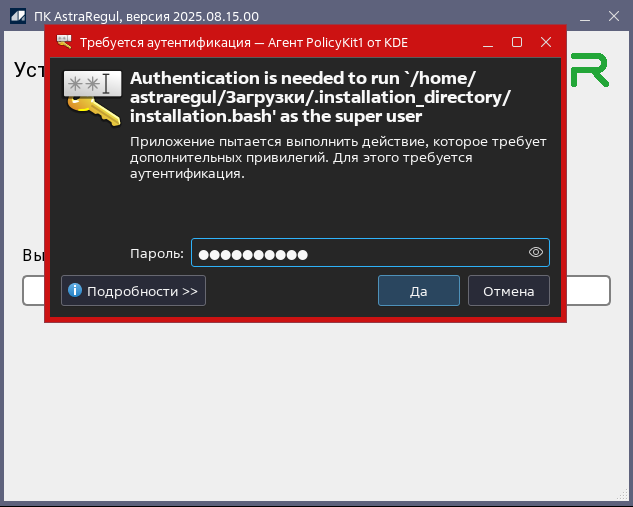
Task: Maximize the authentication dialog
Action: pos(517,42)
